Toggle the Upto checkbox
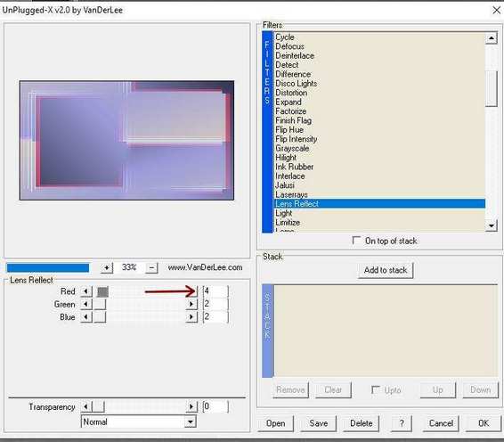The image size is (504, 442). pos(376,390)
